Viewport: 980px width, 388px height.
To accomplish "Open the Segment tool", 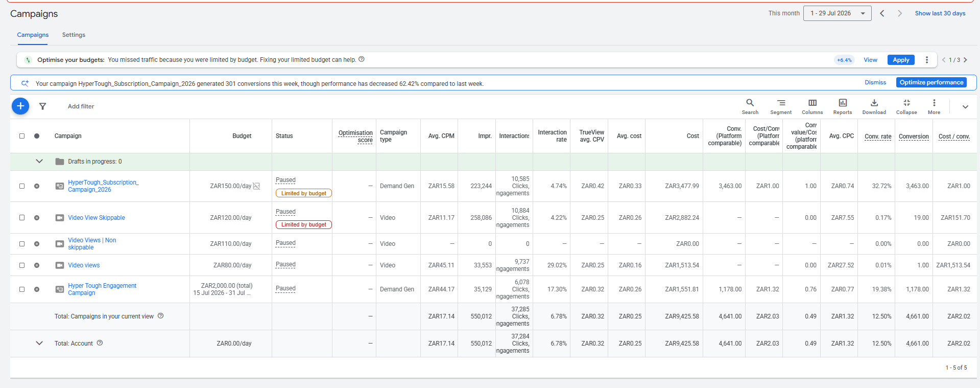I will (781, 106).
